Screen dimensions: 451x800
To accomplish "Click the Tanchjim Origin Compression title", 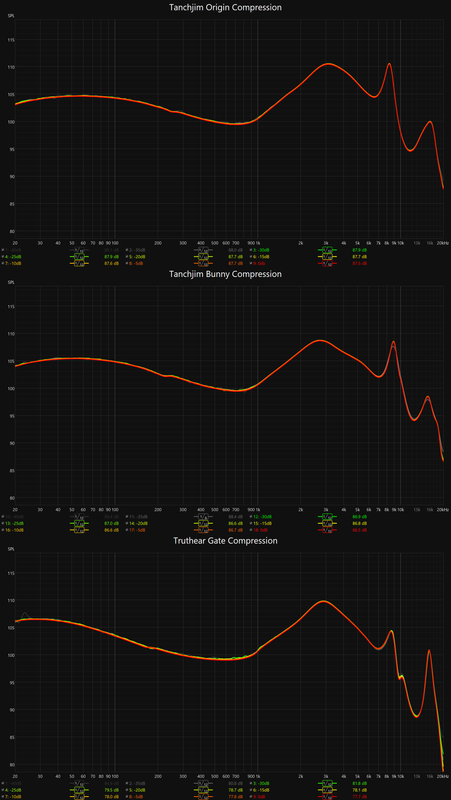I will pos(226,8).
